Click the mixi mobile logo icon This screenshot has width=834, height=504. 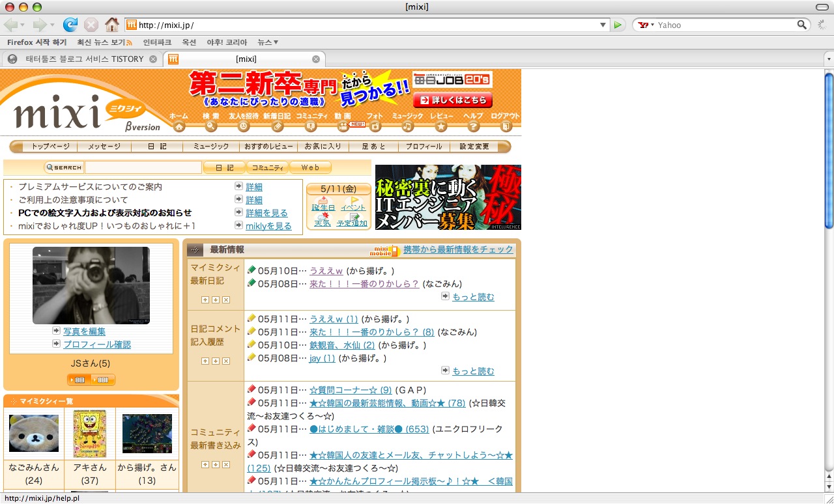pos(384,250)
